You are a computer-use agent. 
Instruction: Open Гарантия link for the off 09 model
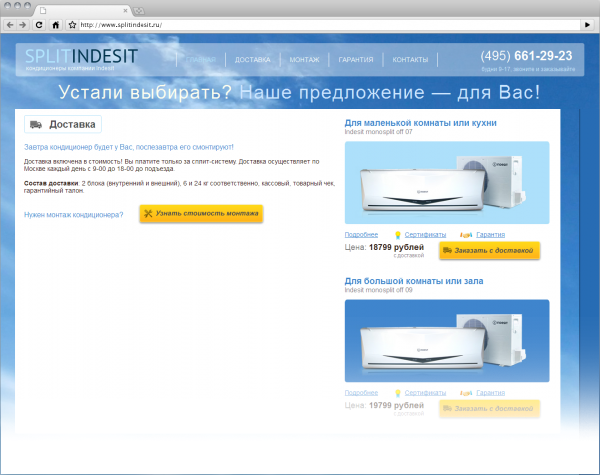click(x=491, y=393)
